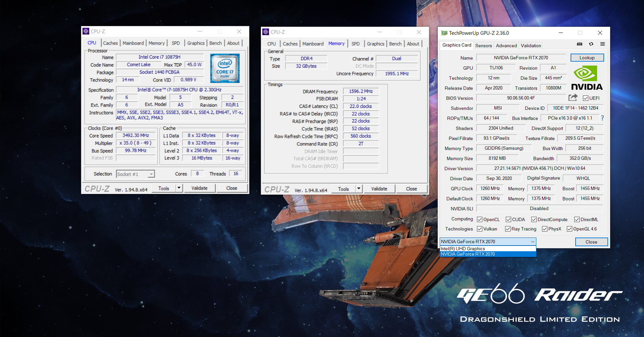The image size is (644, 337).
Task: Click the CPU Name field Intel Core i7 10875H
Action: tap(159, 57)
